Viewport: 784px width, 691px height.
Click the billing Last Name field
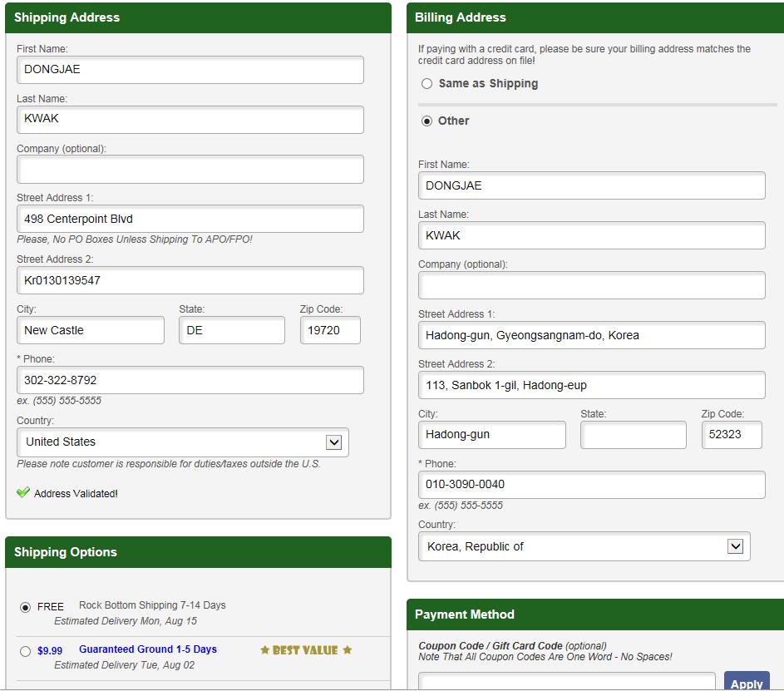pyautogui.click(x=591, y=235)
